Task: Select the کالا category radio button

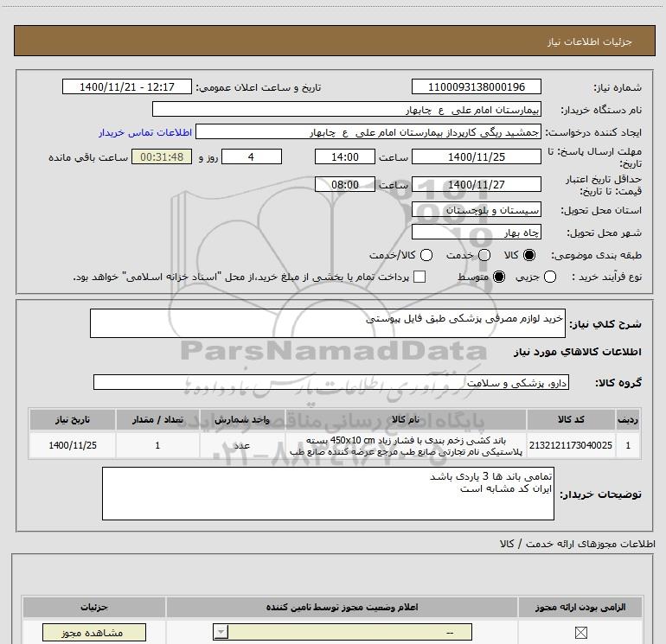Action: coord(529,255)
